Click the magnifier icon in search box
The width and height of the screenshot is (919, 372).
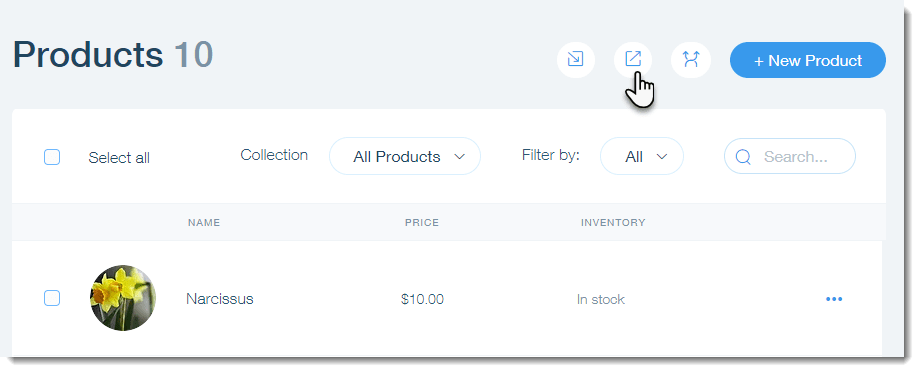pyautogui.click(x=743, y=156)
